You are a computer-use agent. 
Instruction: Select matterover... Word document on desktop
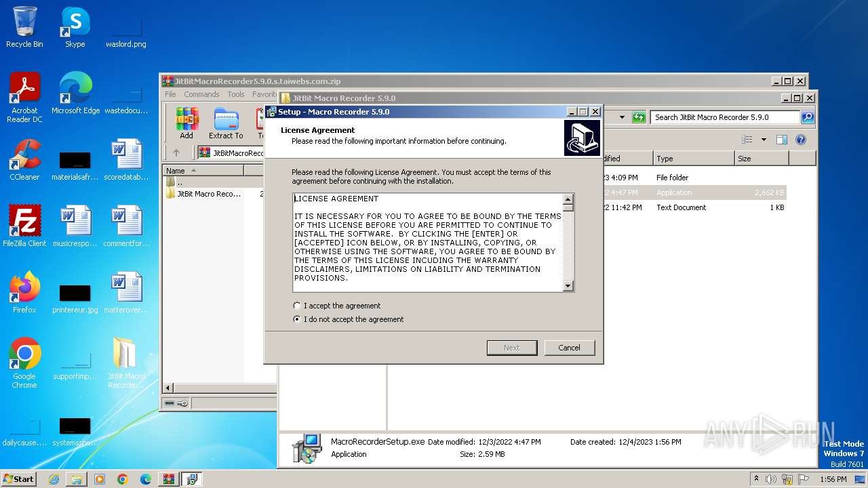[126, 293]
